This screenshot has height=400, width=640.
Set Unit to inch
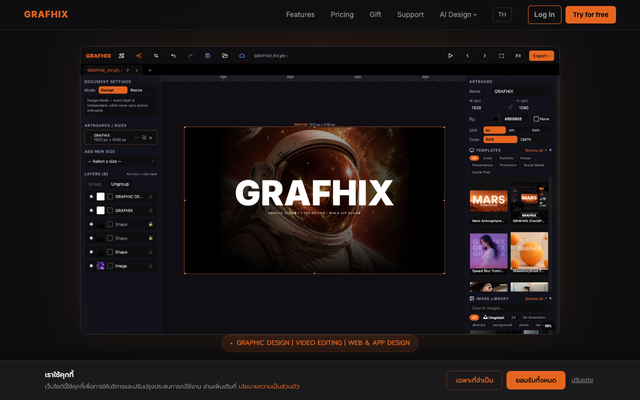(540, 130)
